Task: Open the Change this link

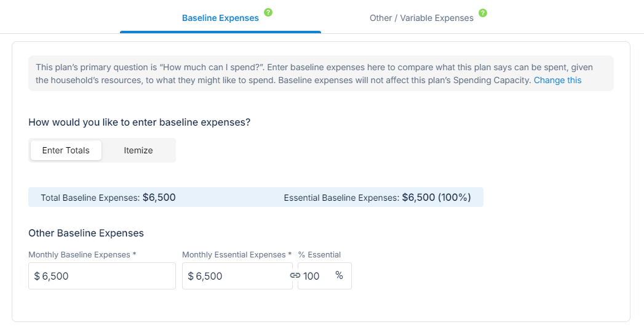Action: click(557, 80)
